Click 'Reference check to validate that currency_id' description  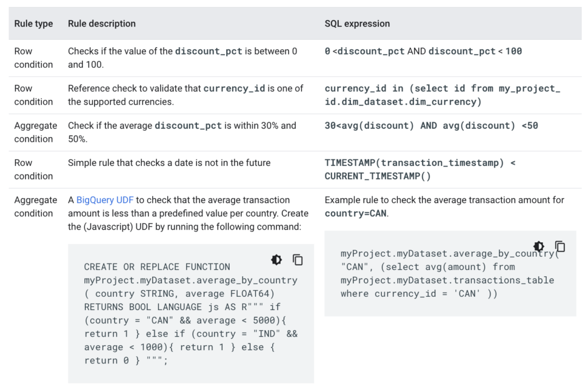point(185,95)
